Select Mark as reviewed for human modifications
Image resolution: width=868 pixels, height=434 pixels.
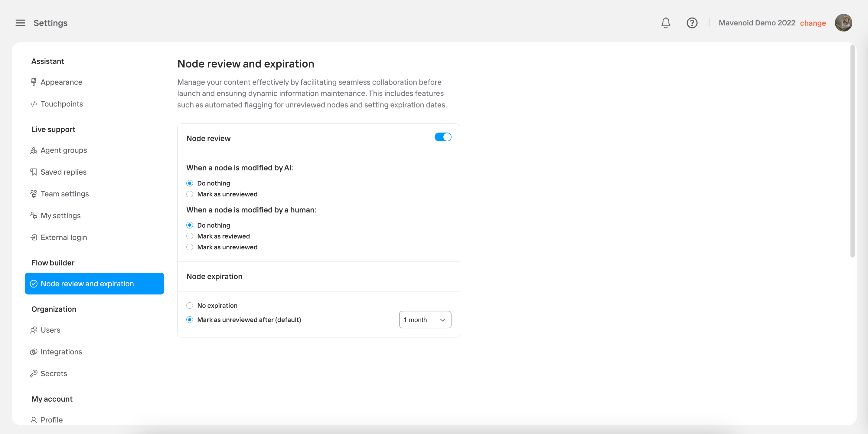190,236
